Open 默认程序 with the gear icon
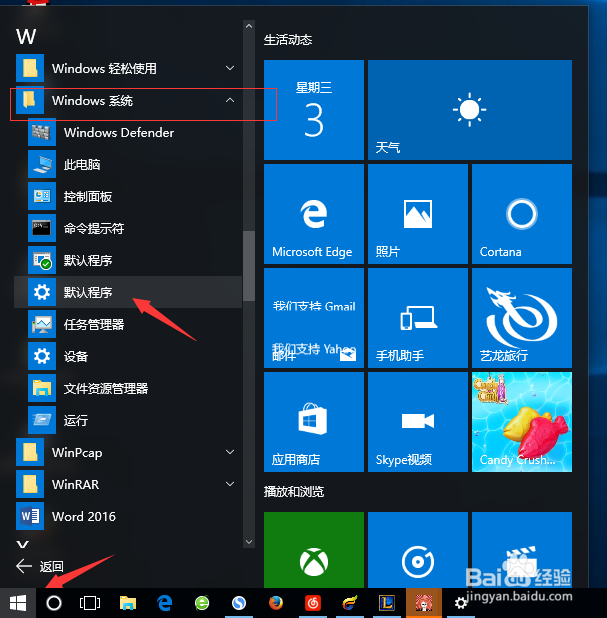The width and height of the screenshot is (607, 618). click(128, 292)
